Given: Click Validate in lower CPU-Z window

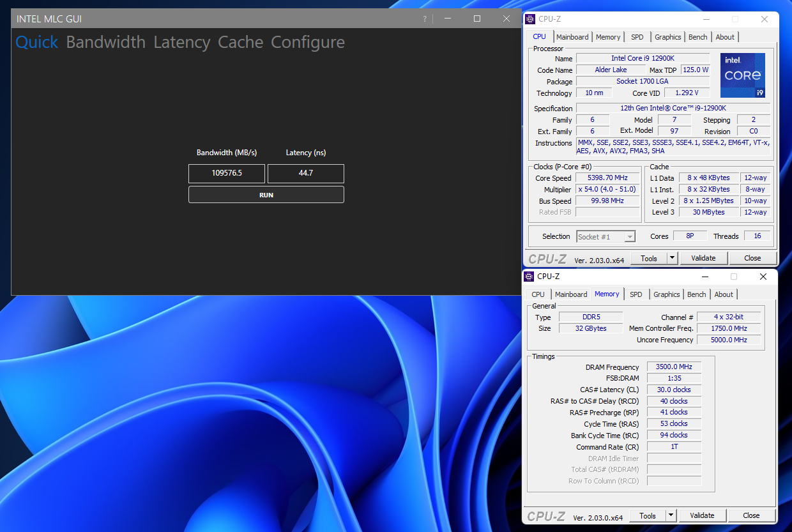Looking at the screenshot, I should point(702,515).
